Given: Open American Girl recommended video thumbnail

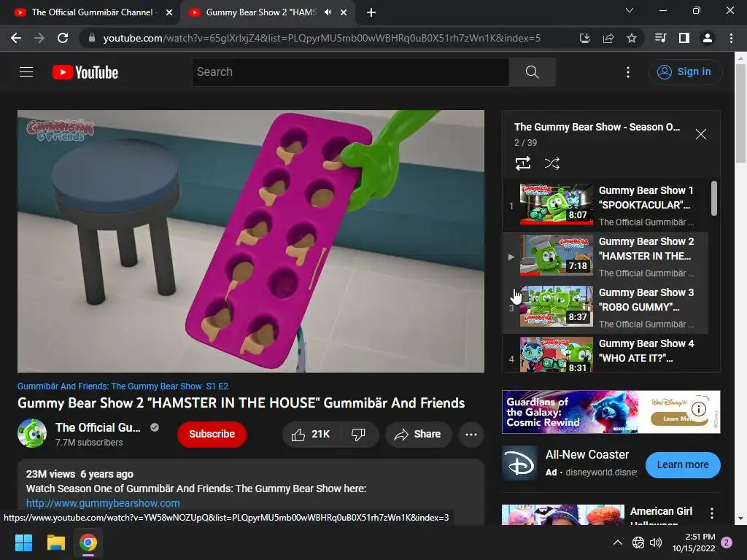Looking at the screenshot, I should tap(563, 515).
